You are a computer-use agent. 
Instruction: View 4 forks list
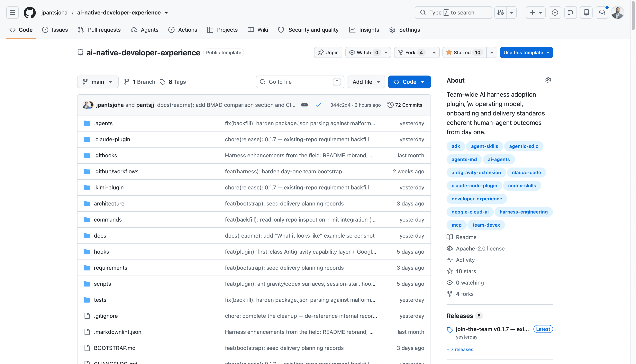(465, 294)
